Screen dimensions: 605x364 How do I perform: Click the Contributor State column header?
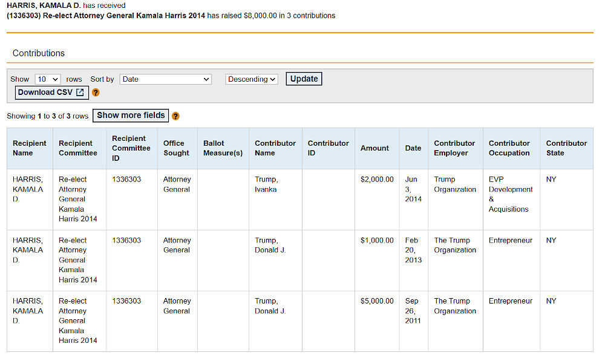566,148
